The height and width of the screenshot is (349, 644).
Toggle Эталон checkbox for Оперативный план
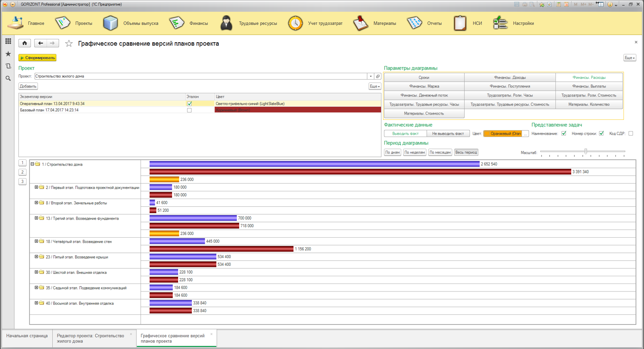189,104
